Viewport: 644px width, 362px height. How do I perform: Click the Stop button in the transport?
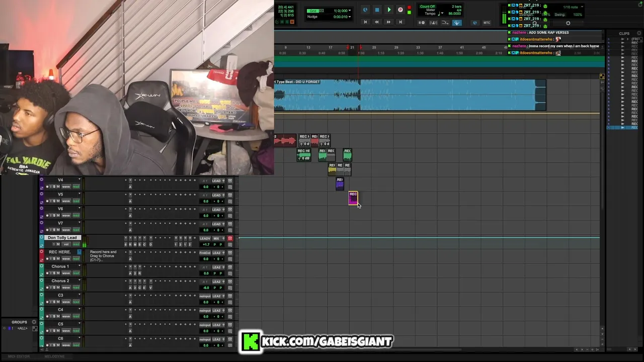377,10
